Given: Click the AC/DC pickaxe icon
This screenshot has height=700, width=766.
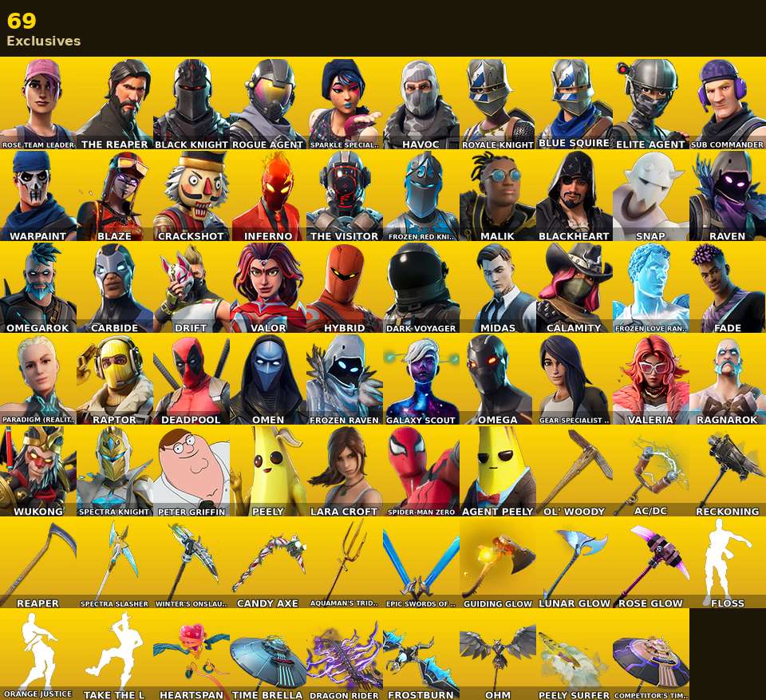Looking at the screenshot, I should coord(651,471).
